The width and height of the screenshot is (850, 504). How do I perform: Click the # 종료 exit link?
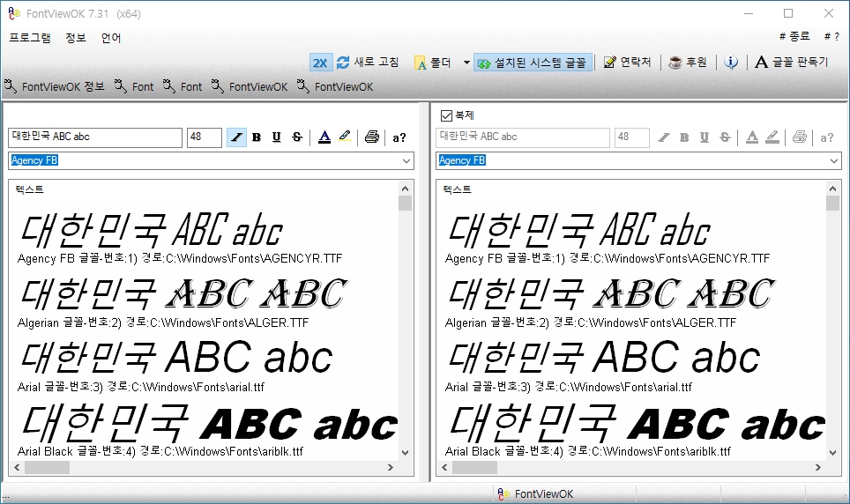coord(794,36)
